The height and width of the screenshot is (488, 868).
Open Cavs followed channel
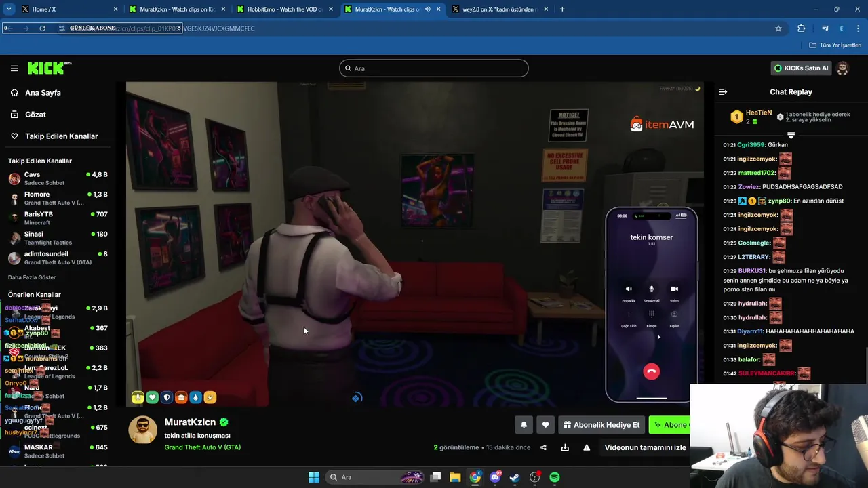coord(58,178)
